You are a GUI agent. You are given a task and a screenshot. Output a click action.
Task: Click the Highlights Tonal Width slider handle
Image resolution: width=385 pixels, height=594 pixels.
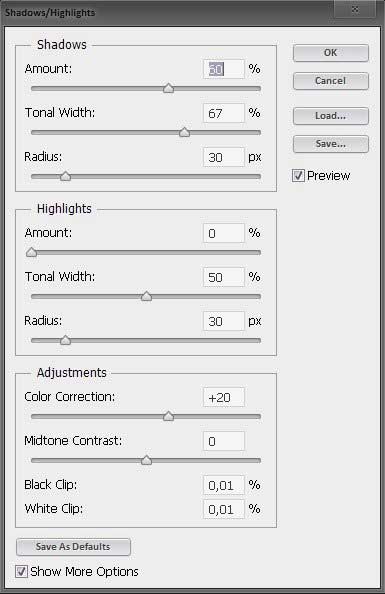[x=146, y=296]
